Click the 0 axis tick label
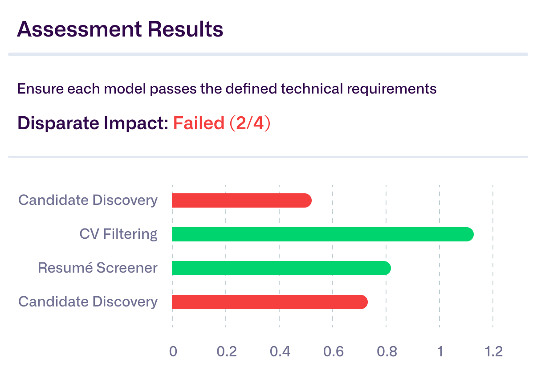This screenshot has height=392, width=537. click(173, 351)
